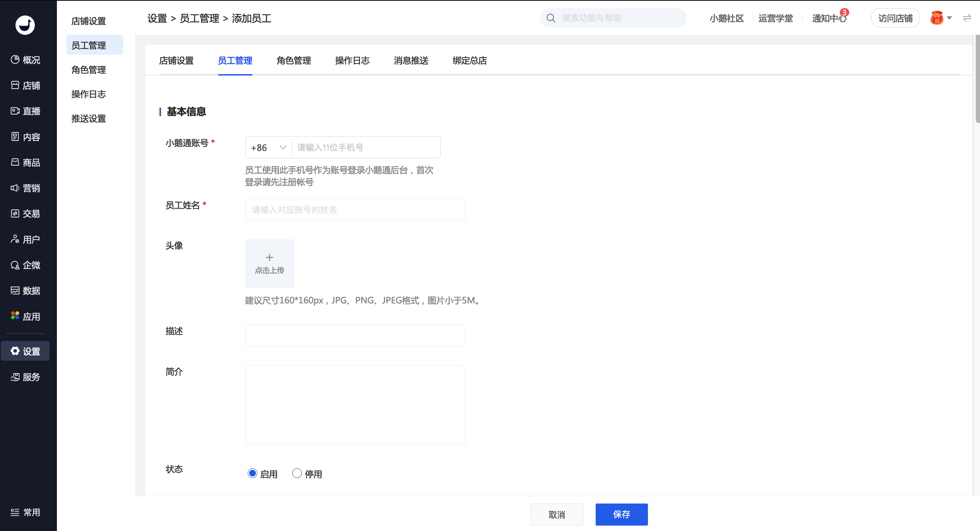Select 设置 settings in the sidebar

click(x=26, y=351)
